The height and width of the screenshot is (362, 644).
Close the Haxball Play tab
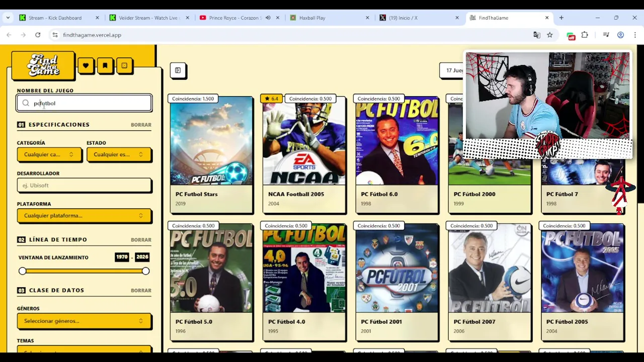tap(367, 18)
